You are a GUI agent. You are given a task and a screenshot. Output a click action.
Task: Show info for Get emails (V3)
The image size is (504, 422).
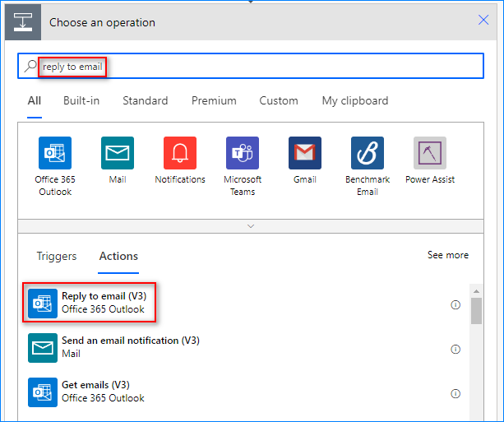pos(455,393)
